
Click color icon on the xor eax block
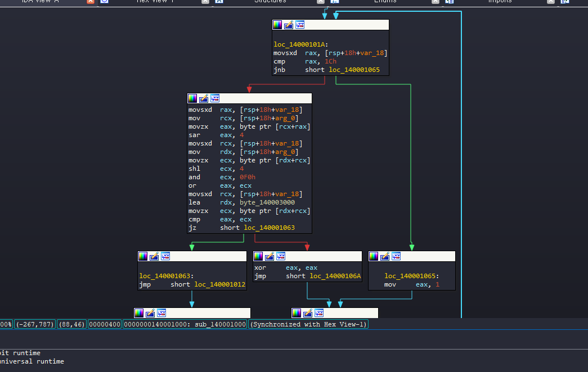[x=258, y=256]
